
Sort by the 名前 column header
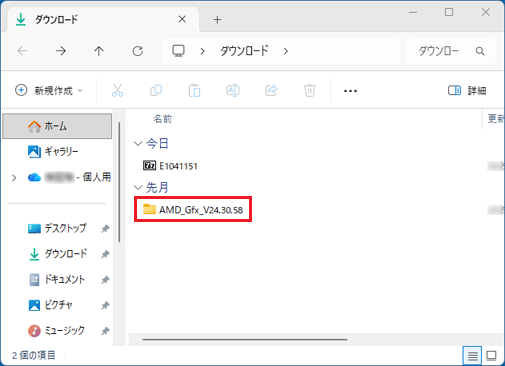click(x=162, y=119)
